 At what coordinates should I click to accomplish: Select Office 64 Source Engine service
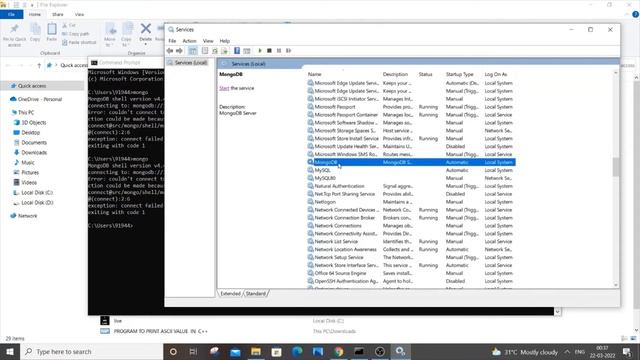pos(411,273)
